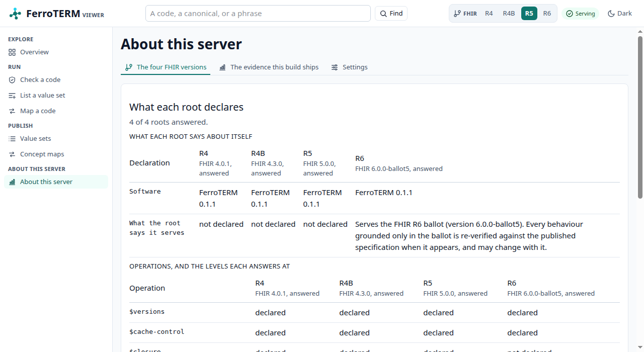Image resolution: width=644 pixels, height=352 pixels.
Task: Click the R4 FHIR 4.0.1 header in Declaration table
Action: coord(214,163)
